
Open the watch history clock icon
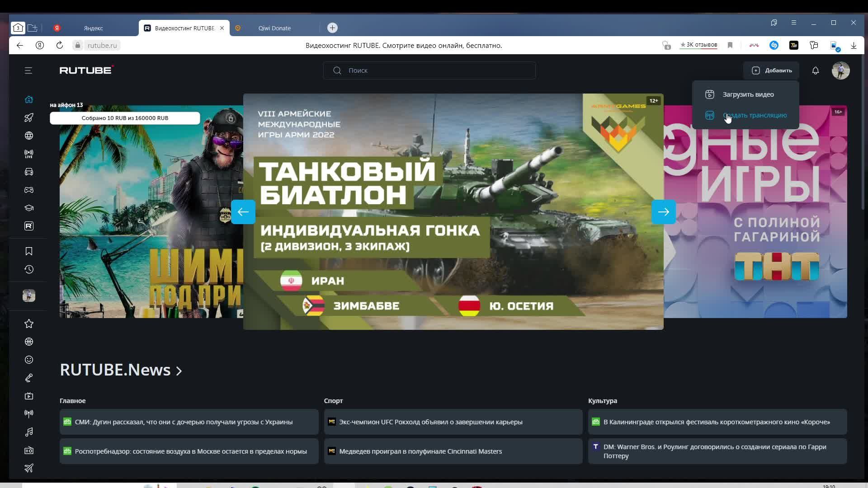29,269
